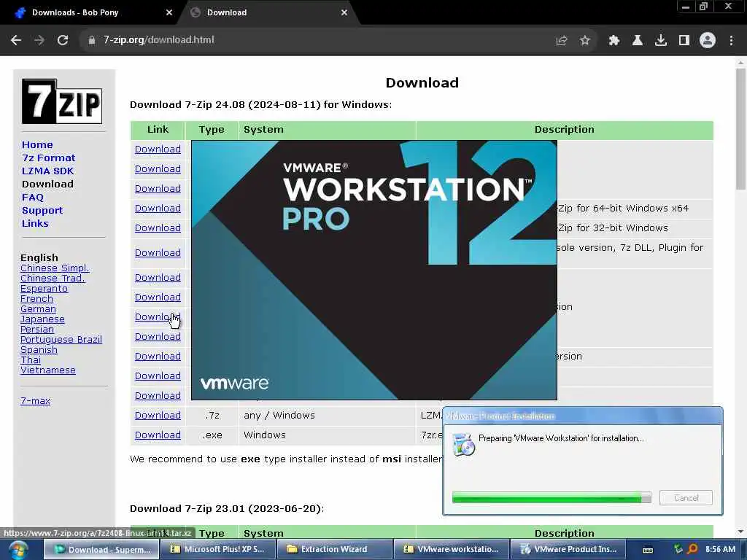Open Extraction Wizard taskbar button

pos(334,550)
